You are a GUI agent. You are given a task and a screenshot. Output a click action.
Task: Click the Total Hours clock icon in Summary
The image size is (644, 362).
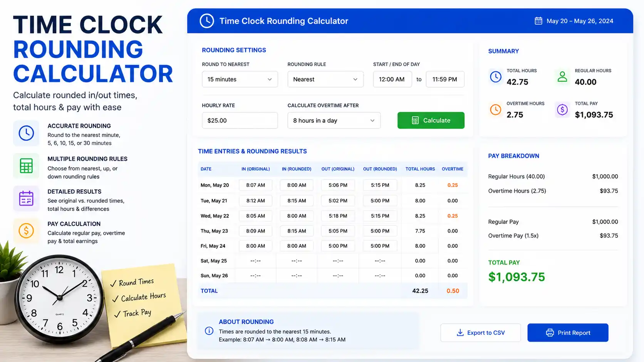(x=496, y=77)
